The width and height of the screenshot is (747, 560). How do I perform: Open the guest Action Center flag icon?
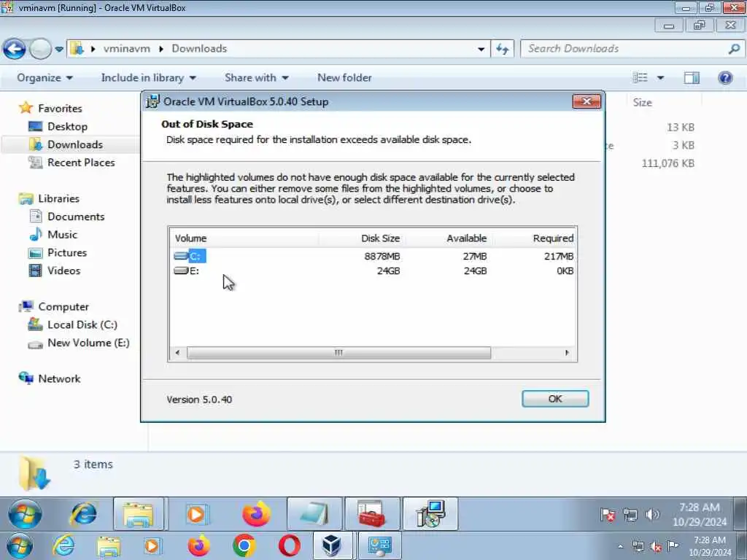point(608,515)
